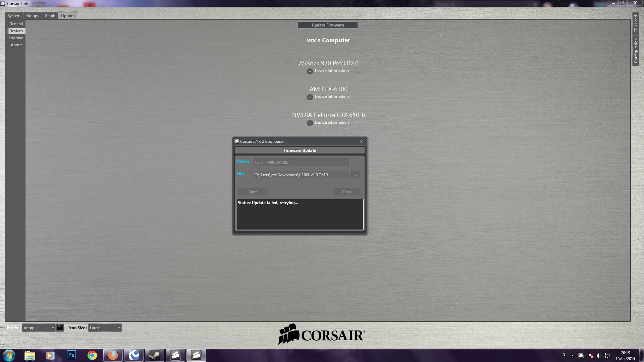The image size is (644, 362).
Task: Open the Corsair Link tray icon
Action: [x=581, y=356]
